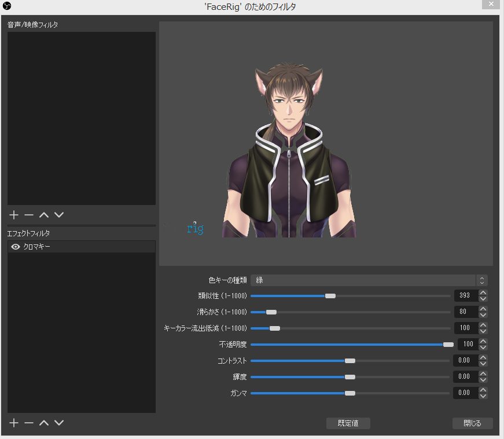Remove selected エフェクトフィルタ effect filter (minus)
Viewport: 504px width, 439px height.
point(29,423)
